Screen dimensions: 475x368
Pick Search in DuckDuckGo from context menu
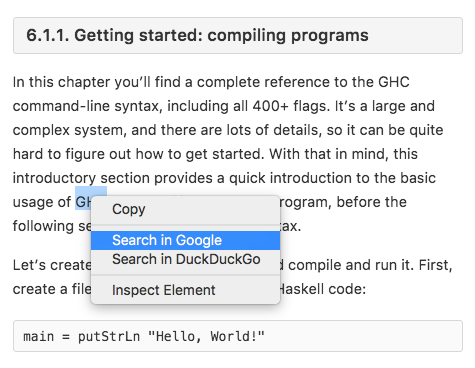tap(185, 259)
